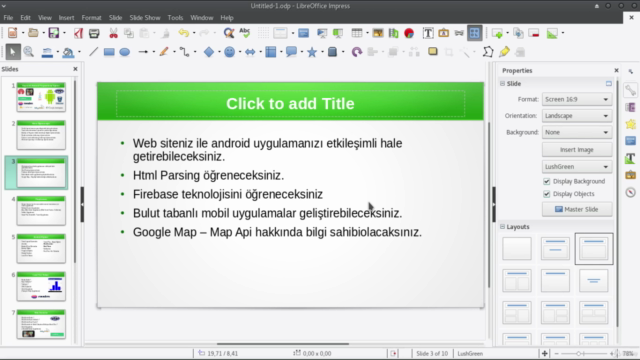640x360 pixels.
Task: Activate the Zoom and Pan magnifier tool
Action: [x=29, y=52]
